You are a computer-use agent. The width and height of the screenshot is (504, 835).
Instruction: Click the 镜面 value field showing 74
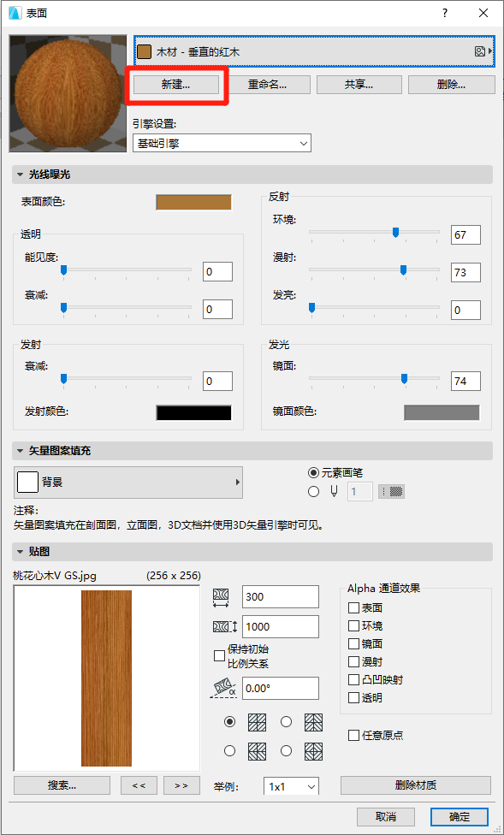point(465,382)
